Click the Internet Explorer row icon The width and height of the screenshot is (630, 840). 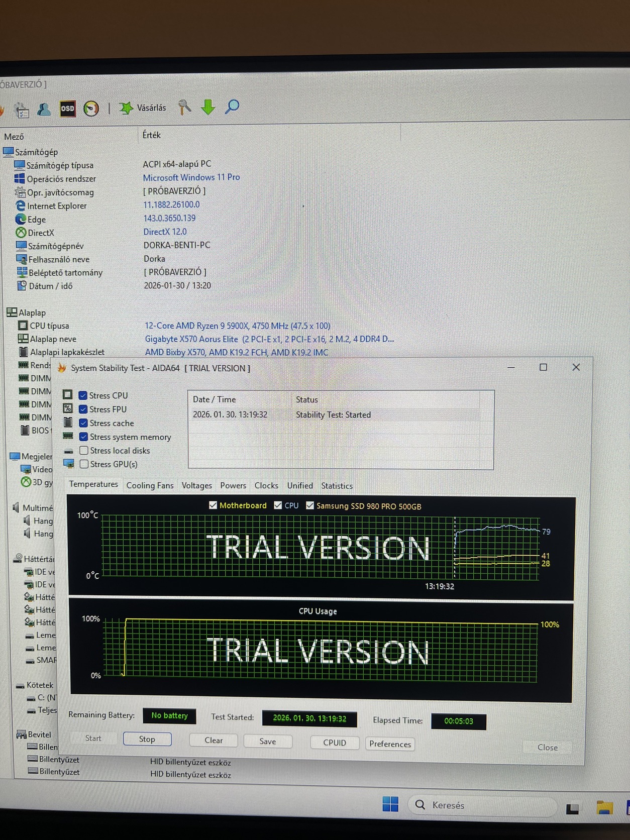21,205
